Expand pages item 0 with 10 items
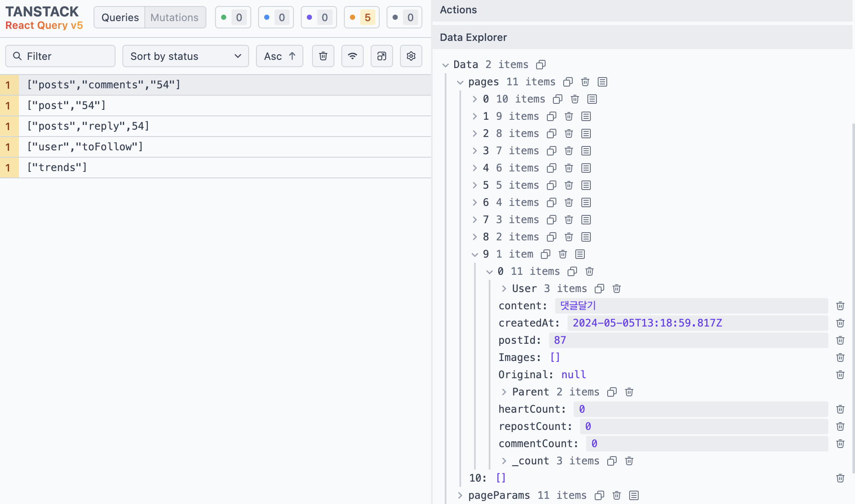The height and width of the screenshot is (504, 855). [474, 99]
